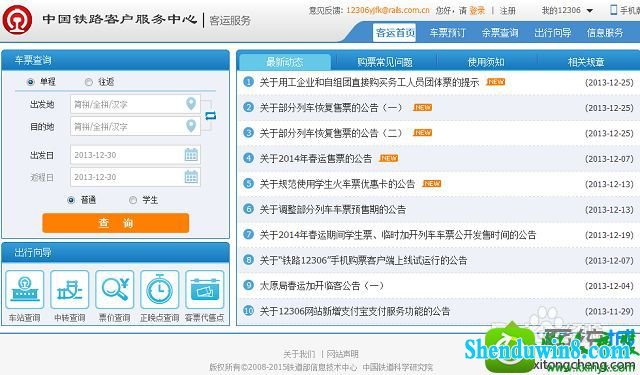Click the orange 查询 search button
The image size is (640, 375).
click(x=116, y=223)
